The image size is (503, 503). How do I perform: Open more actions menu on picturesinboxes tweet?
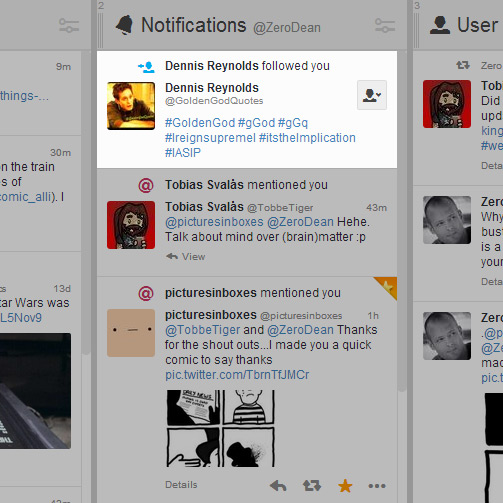coord(377,486)
